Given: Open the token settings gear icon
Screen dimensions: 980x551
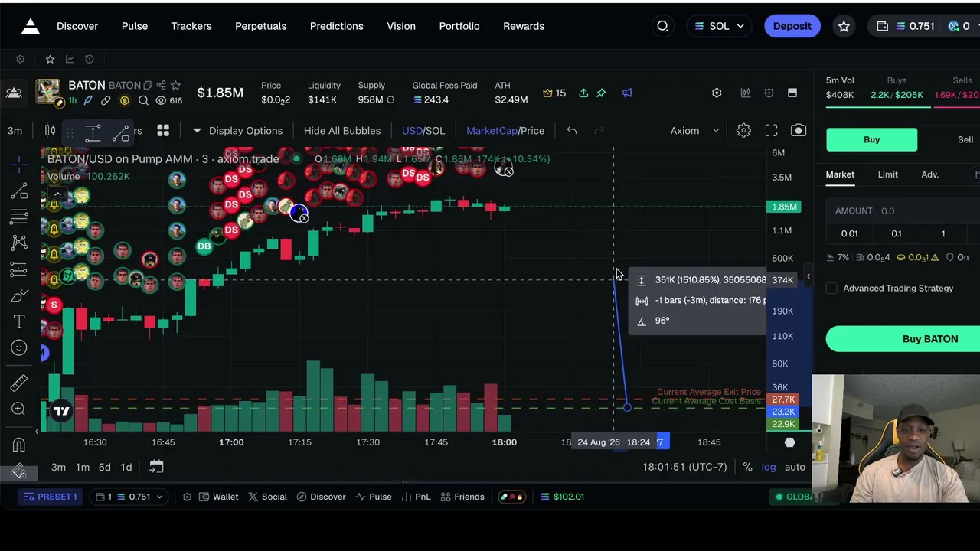Looking at the screenshot, I should 717,93.
